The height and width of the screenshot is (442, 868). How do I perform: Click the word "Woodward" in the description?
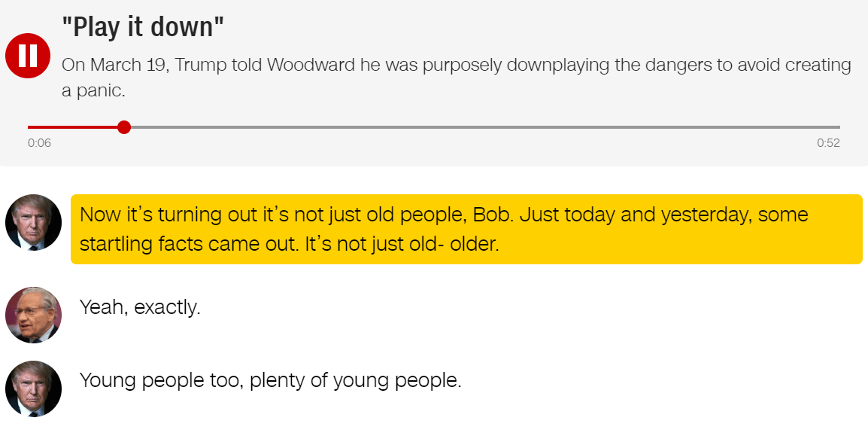coord(311,66)
